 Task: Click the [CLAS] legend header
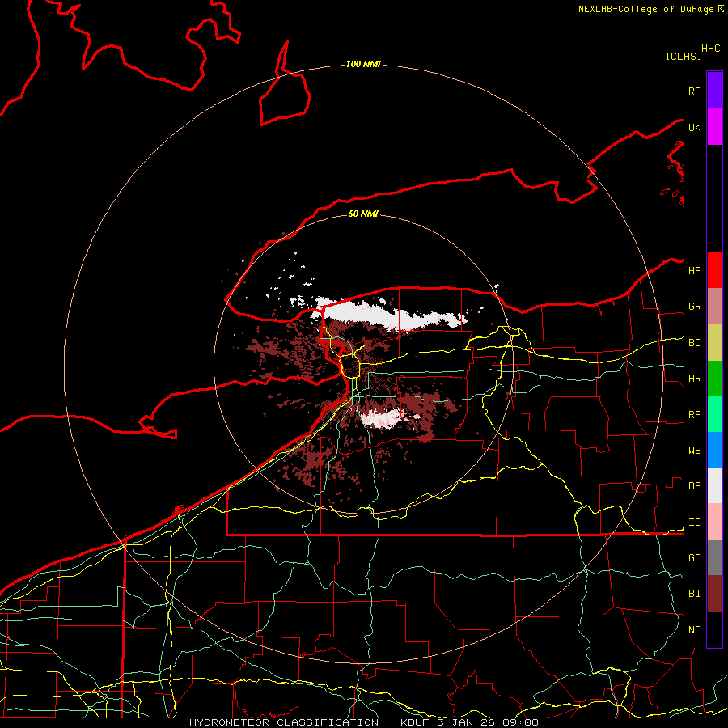684,56
